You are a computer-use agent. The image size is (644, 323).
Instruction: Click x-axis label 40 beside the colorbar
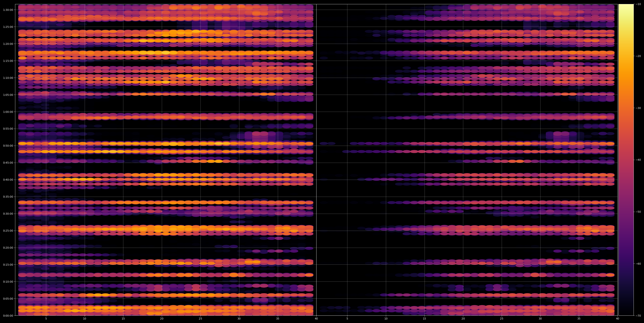pyautogui.click(x=618, y=319)
